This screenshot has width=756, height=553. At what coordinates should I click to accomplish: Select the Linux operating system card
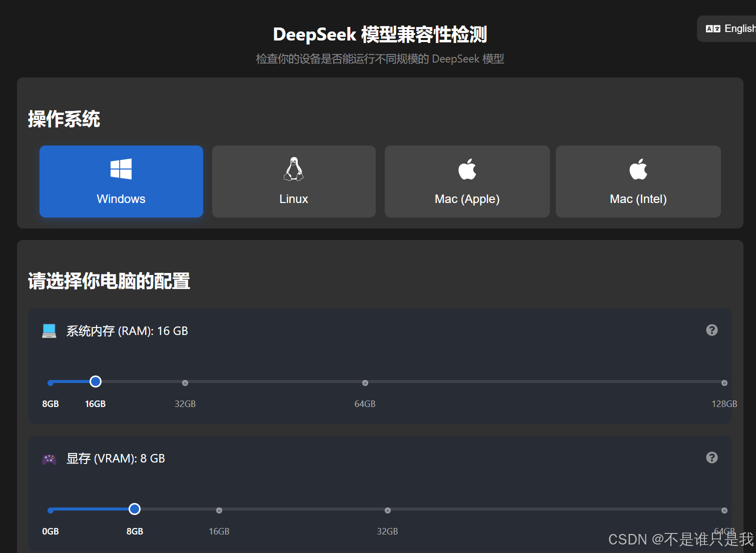tap(294, 181)
